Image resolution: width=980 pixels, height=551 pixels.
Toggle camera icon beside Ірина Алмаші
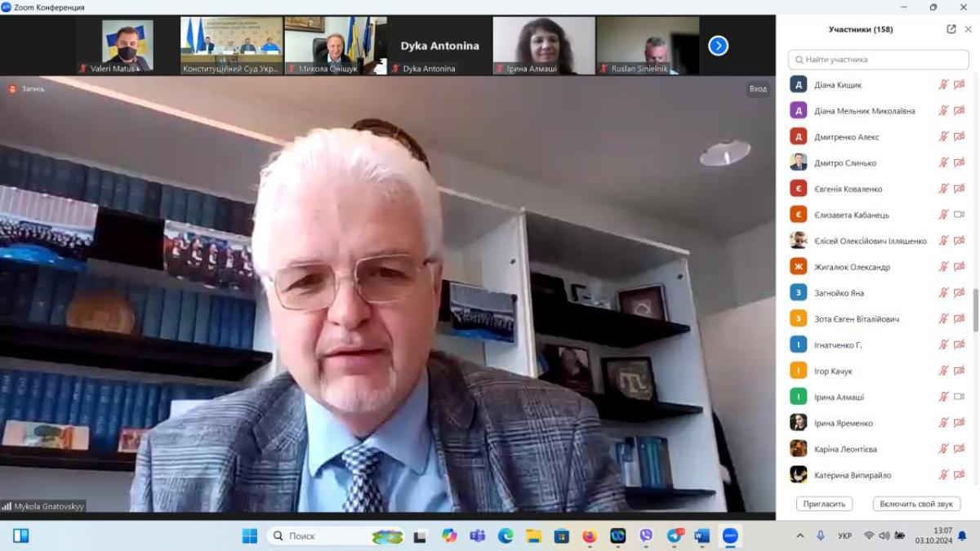point(959,397)
